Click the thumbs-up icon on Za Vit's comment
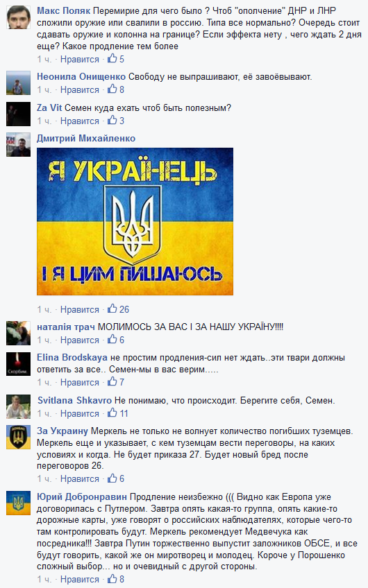The image size is (368, 588). 112,120
